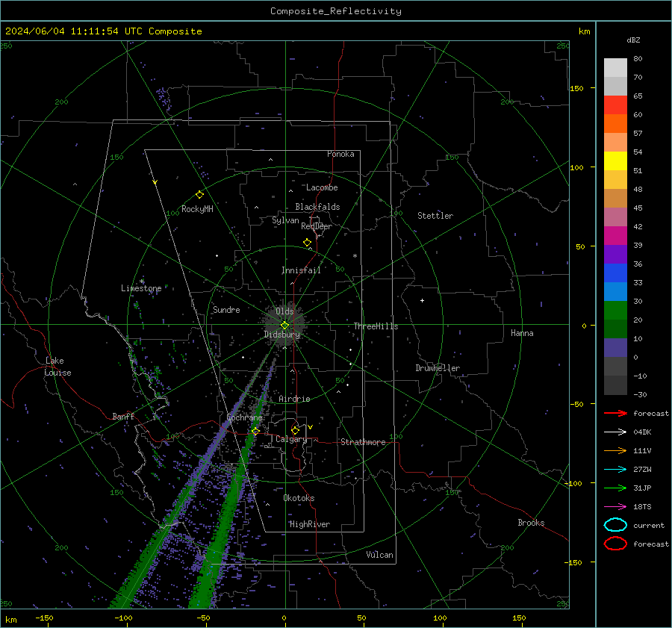Click the Airdrie city label
The image size is (672, 628).
tap(294, 399)
